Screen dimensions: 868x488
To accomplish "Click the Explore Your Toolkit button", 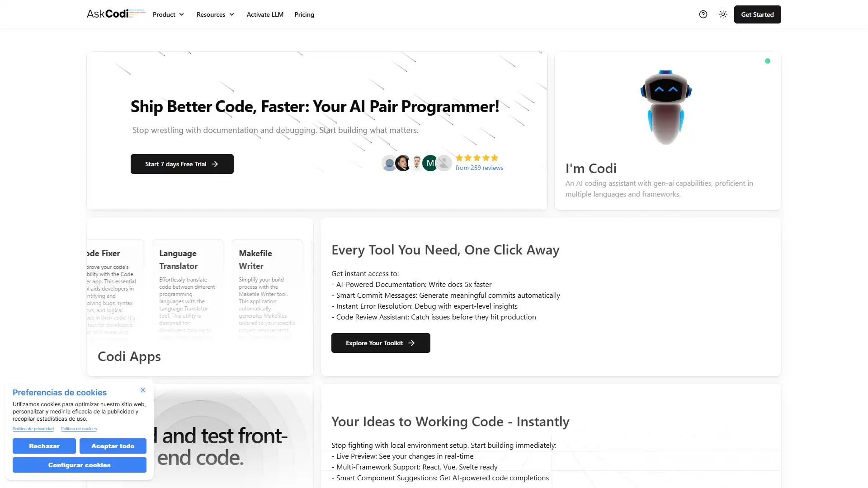I will point(381,343).
